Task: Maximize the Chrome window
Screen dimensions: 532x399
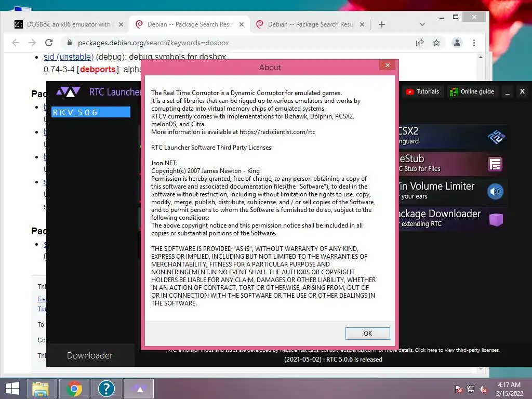Action: [456, 17]
